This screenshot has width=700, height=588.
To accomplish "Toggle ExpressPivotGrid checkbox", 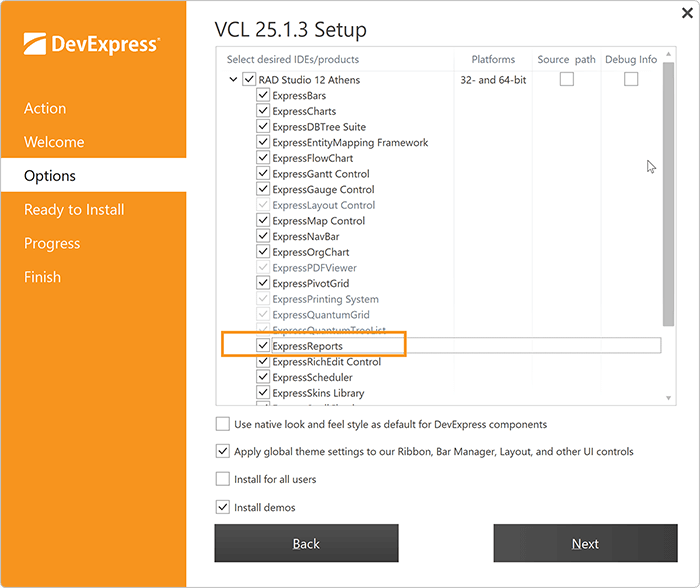I will click(263, 283).
